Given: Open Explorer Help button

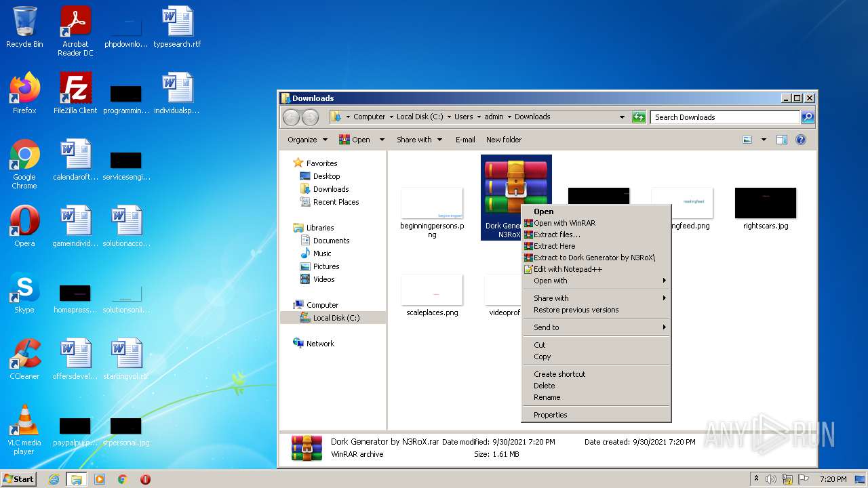Looking at the screenshot, I should coord(800,140).
